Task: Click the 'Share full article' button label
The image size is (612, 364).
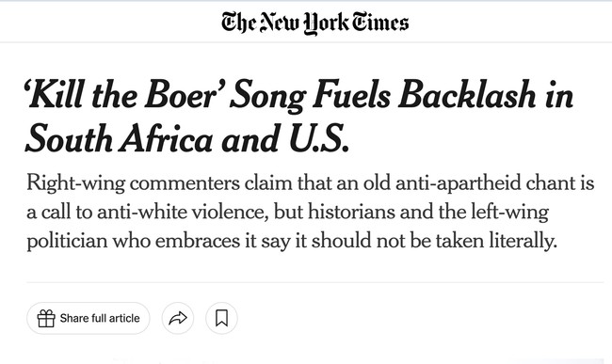Action: (x=100, y=319)
